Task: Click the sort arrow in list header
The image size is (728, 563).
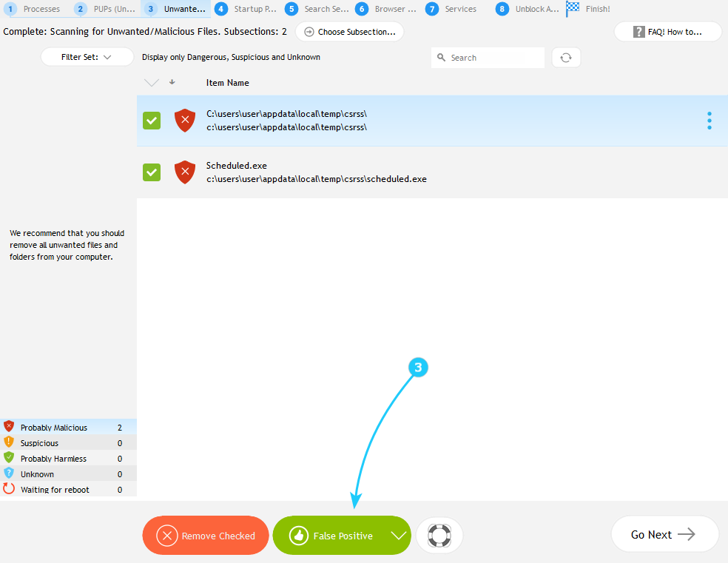Action: pos(172,82)
